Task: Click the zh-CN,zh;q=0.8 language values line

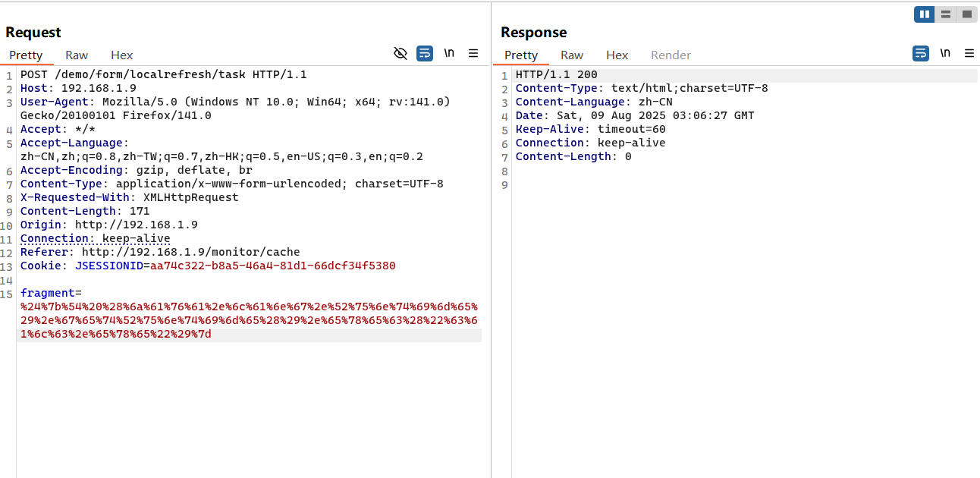Action: [221, 156]
